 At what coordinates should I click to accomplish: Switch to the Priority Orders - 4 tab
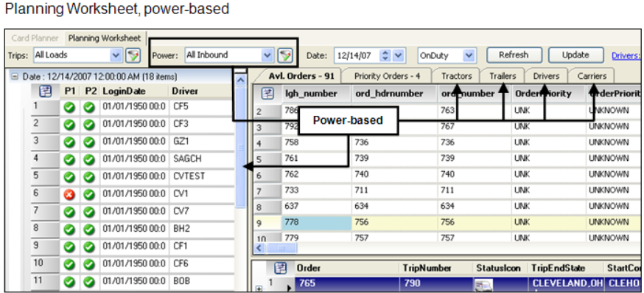[387, 76]
